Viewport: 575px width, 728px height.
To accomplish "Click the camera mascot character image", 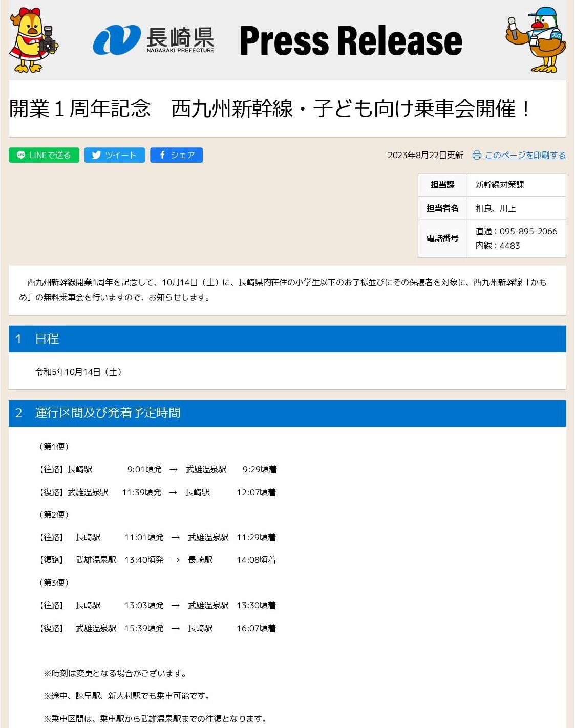I will coord(33,40).
